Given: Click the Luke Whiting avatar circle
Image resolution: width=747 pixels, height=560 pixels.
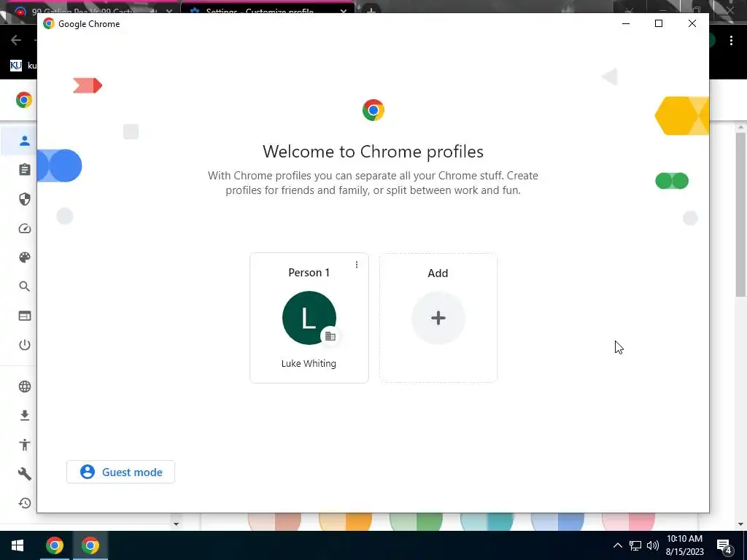Looking at the screenshot, I should (x=309, y=318).
